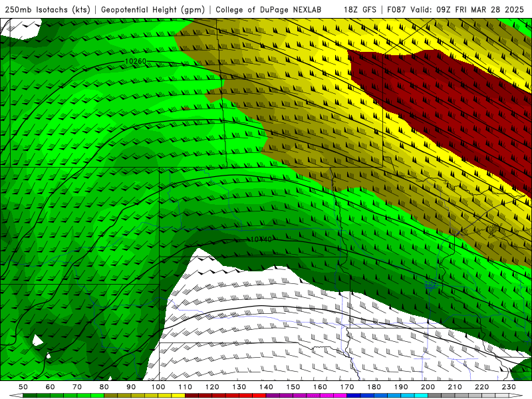Click the 160 label on the color scale
This screenshot has width=532, height=399.
[320, 387]
